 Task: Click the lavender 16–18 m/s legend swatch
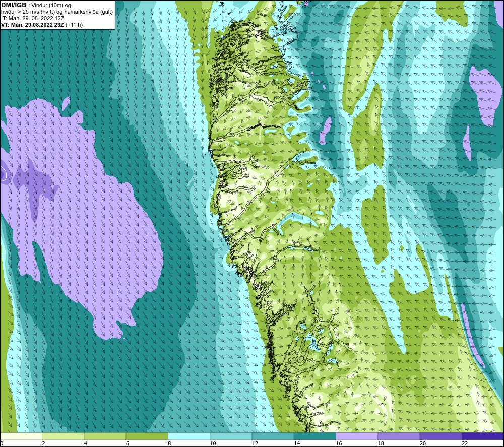click(357, 436)
